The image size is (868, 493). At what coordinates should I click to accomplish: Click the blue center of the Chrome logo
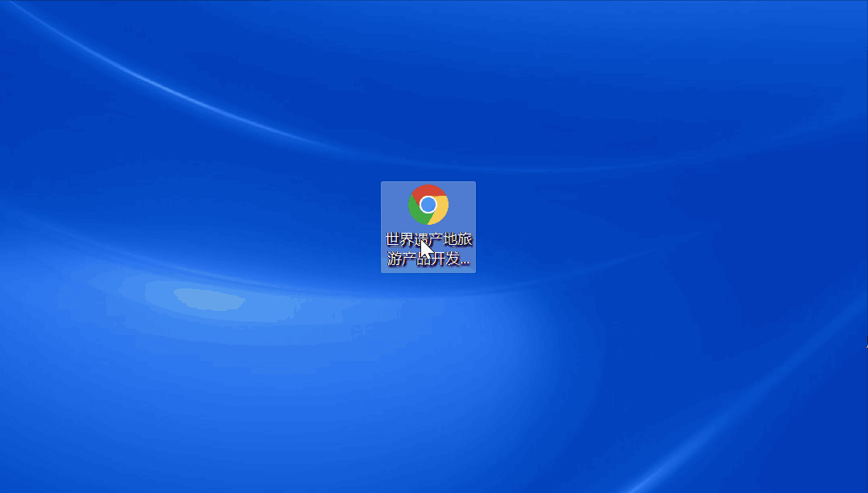pos(428,205)
